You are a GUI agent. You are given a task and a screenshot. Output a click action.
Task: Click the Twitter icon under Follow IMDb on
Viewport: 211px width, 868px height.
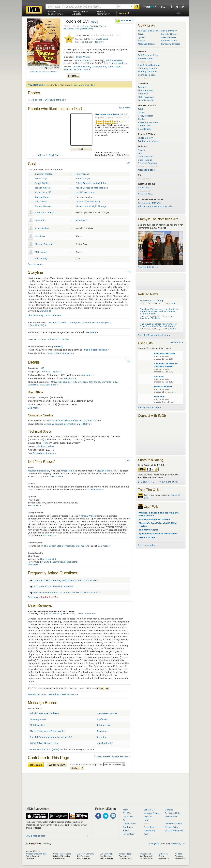(105, 816)
